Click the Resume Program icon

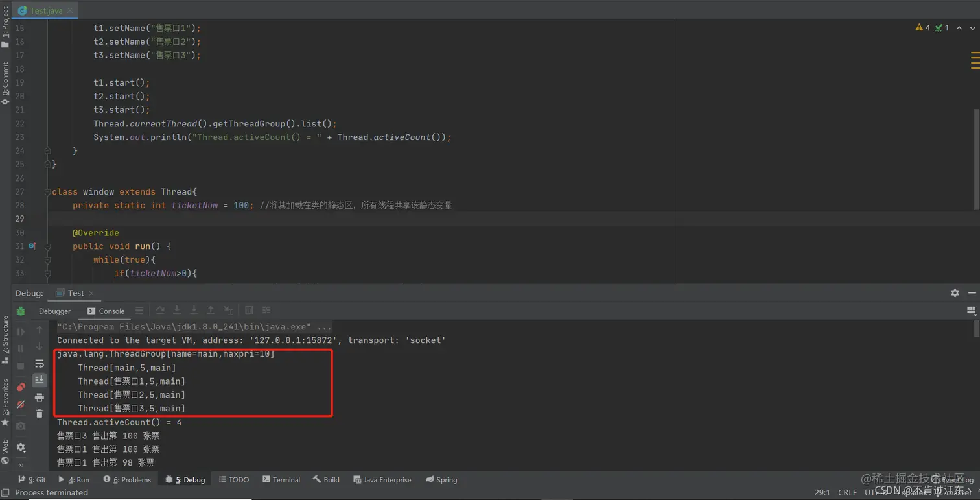click(x=21, y=332)
